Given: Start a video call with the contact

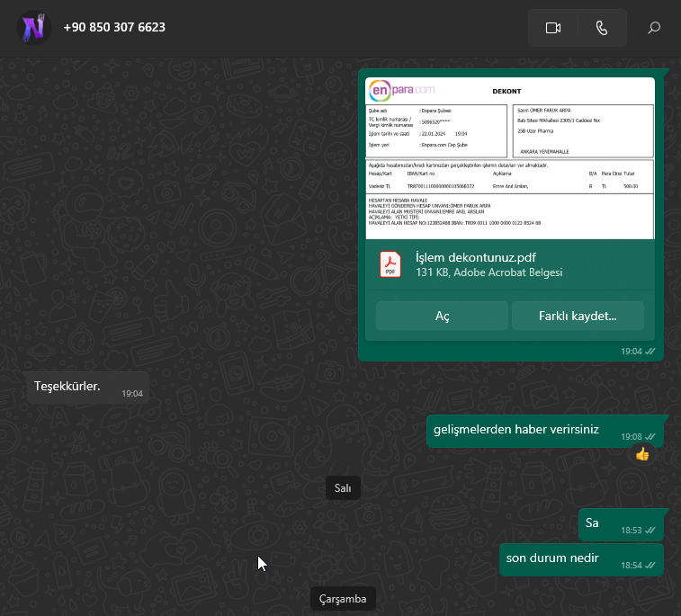Looking at the screenshot, I should click(553, 28).
